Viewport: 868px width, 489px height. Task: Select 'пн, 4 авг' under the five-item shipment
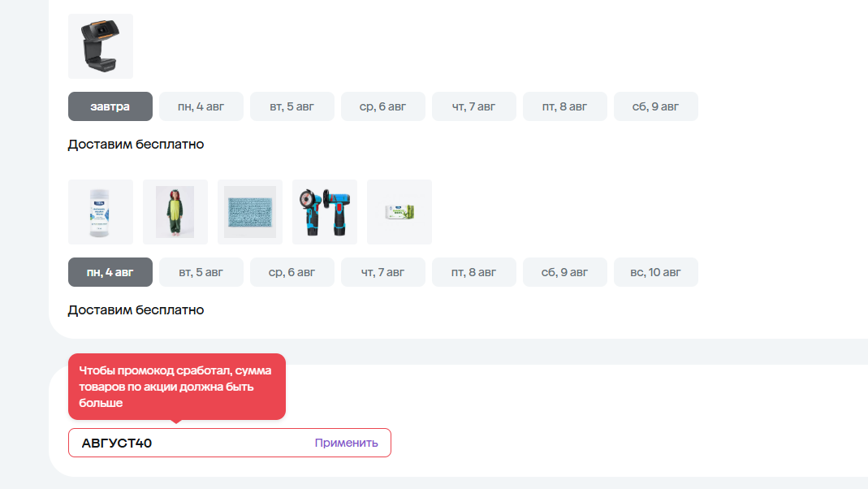pyautogui.click(x=110, y=272)
